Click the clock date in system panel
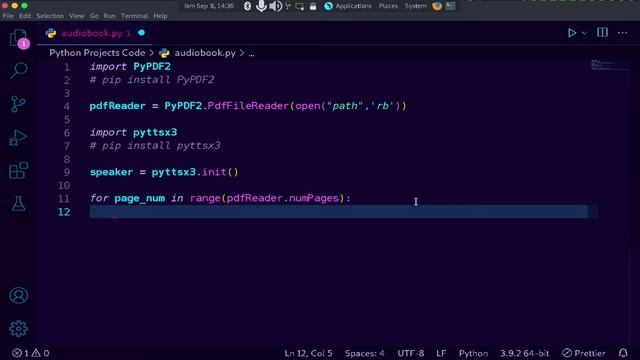Viewport: 640px width, 360px height. pyautogui.click(x=209, y=6)
